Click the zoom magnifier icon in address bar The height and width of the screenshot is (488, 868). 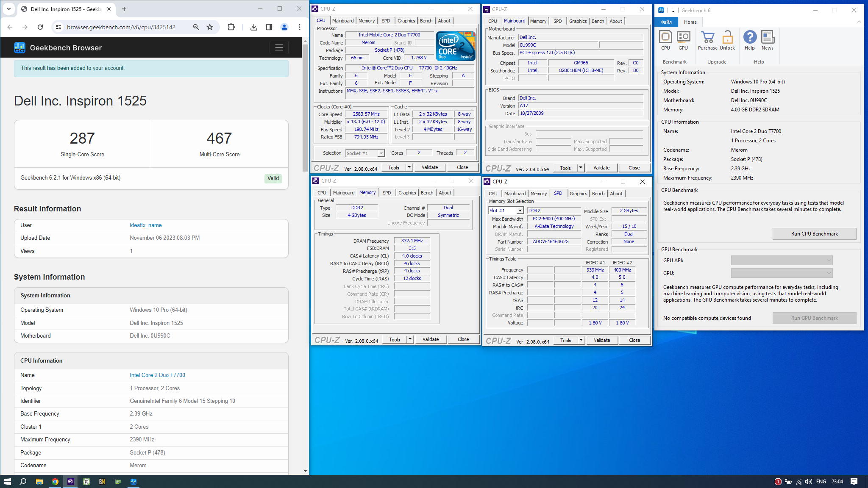(x=196, y=27)
